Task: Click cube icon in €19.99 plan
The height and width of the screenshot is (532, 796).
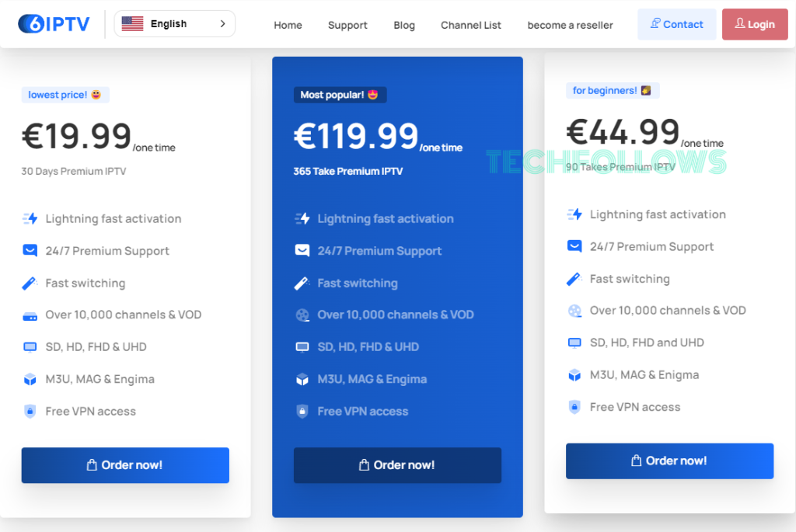Action: (x=30, y=379)
